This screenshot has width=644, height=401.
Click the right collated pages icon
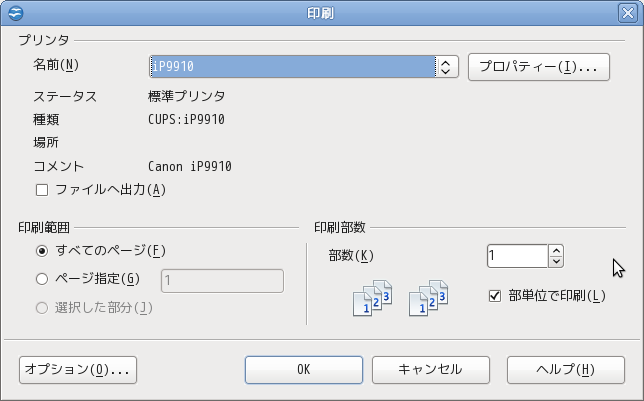428,298
